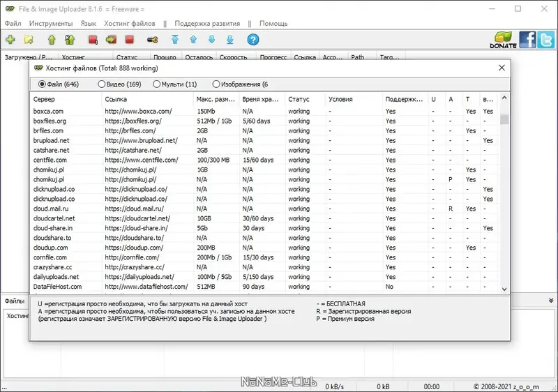Click the plain red stop square icon

point(130,40)
